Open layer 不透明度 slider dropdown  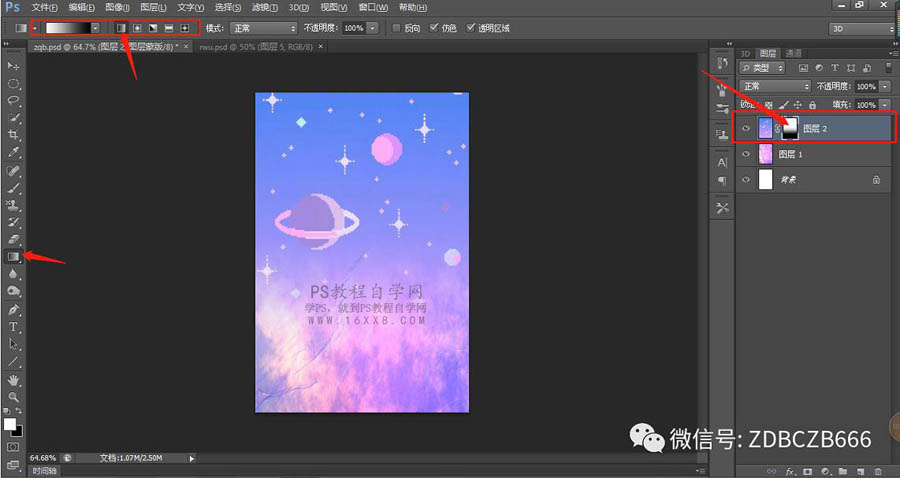point(885,86)
